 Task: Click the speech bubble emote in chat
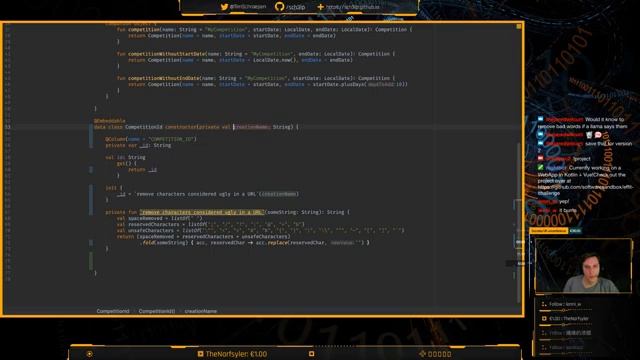pyautogui.click(x=598, y=135)
